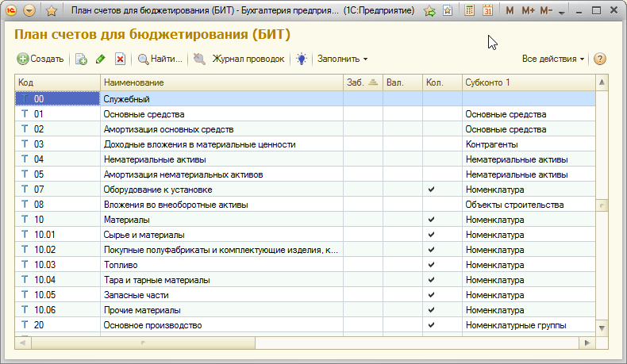Click the vertical scrollbar thumb
The image size is (627, 364).
coord(602,205)
